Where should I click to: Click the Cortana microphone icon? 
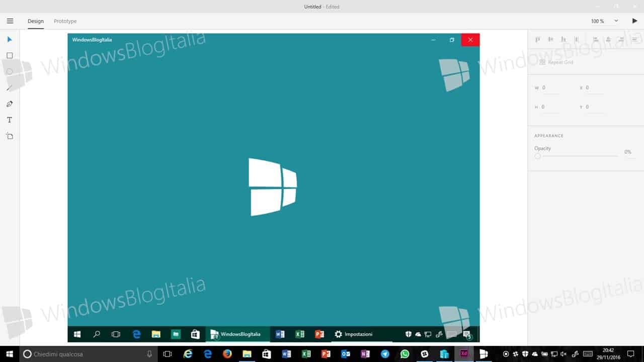(x=149, y=354)
